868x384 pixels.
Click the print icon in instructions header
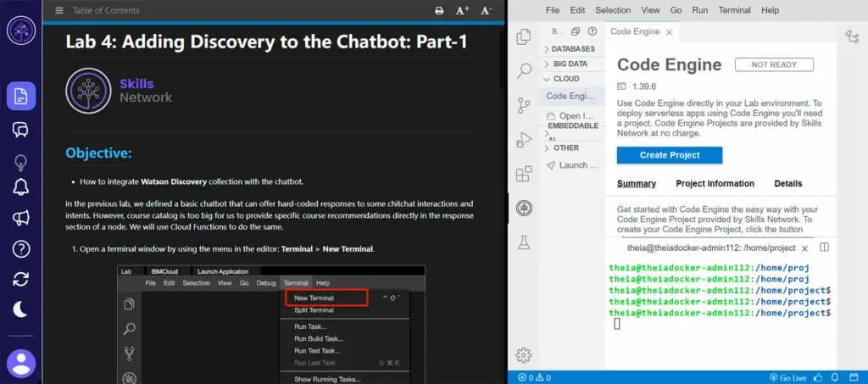point(439,10)
